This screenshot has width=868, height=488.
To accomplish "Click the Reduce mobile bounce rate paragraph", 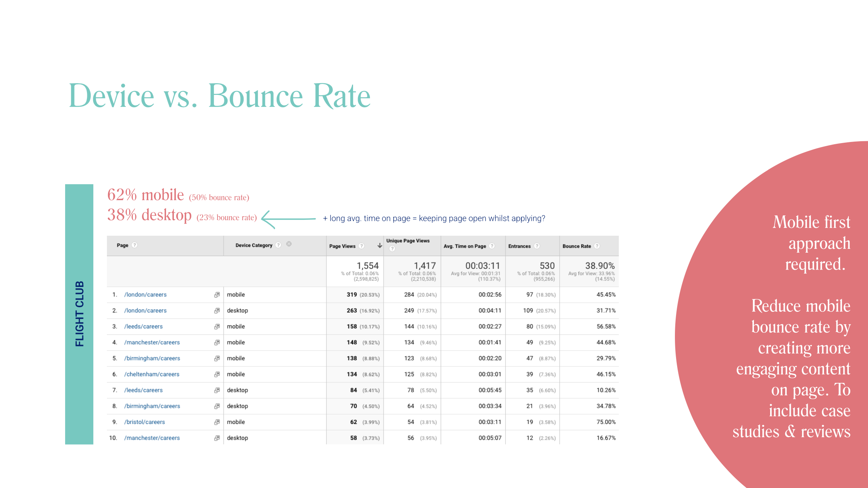I will point(792,368).
